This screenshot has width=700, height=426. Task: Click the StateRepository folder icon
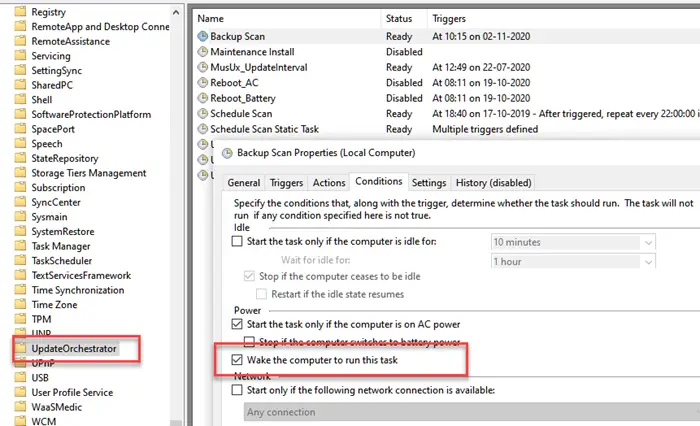tap(20, 158)
